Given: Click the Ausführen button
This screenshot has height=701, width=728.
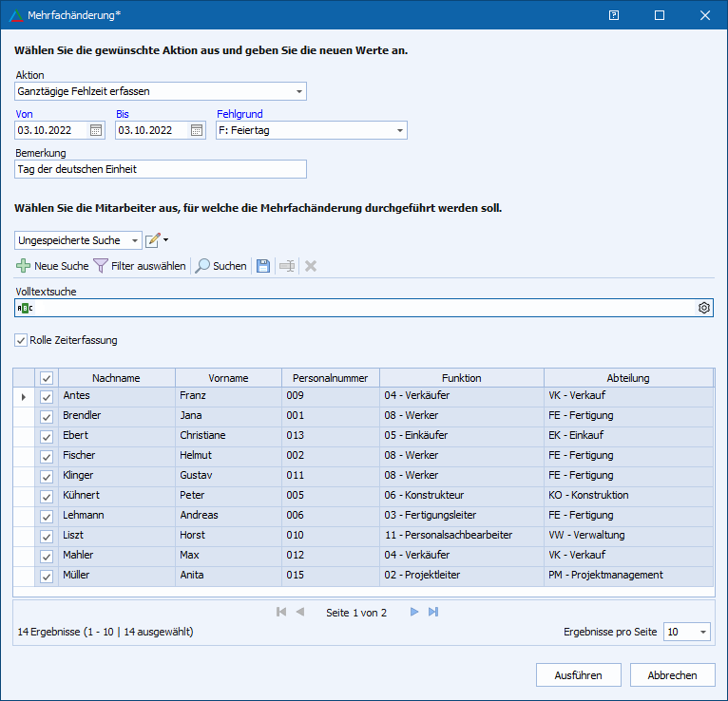Looking at the screenshot, I should pyautogui.click(x=579, y=675).
